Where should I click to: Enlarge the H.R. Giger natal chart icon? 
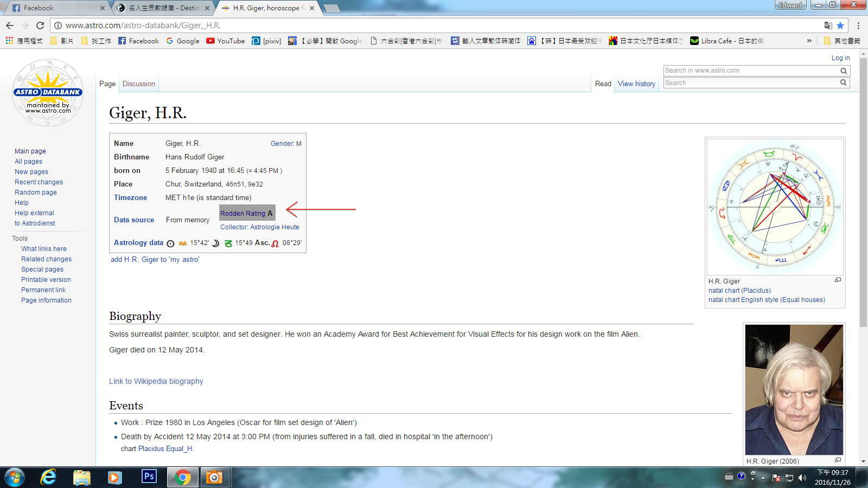838,280
